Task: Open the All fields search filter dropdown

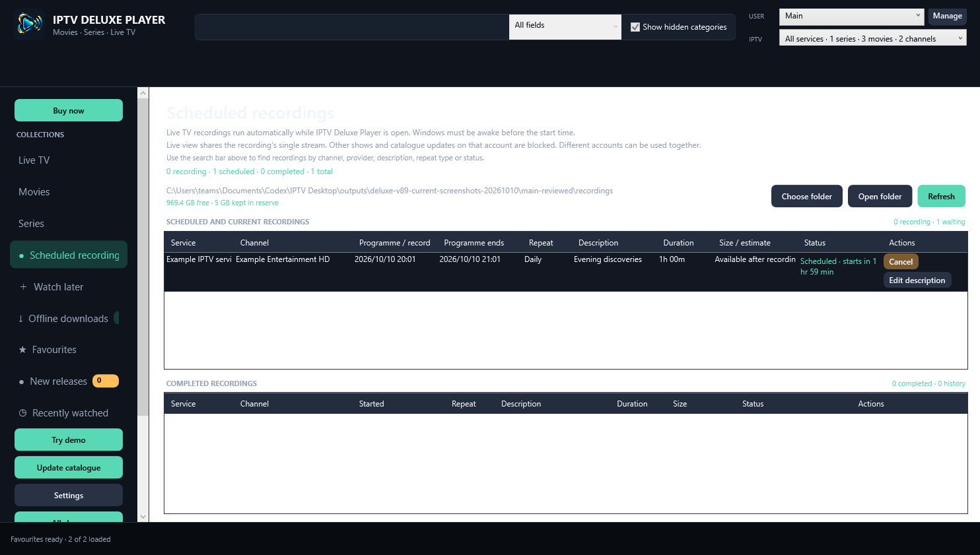Action: pos(565,26)
